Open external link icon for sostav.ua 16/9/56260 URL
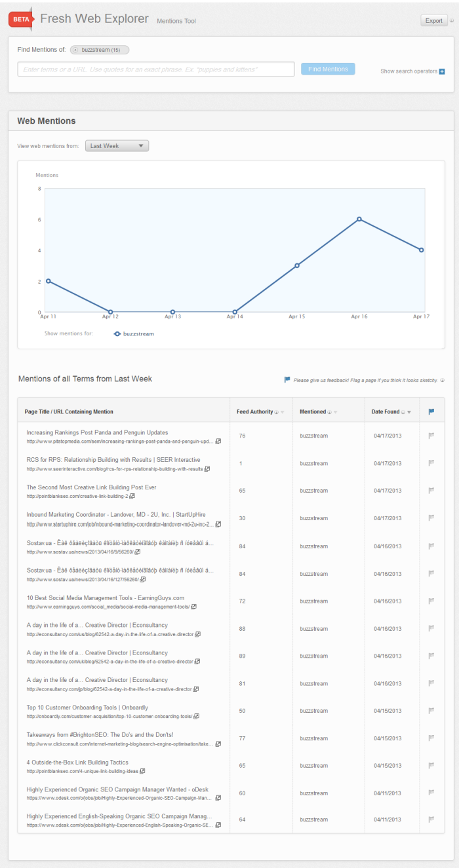The width and height of the screenshot is (459, 868). (x=138, y=552)
